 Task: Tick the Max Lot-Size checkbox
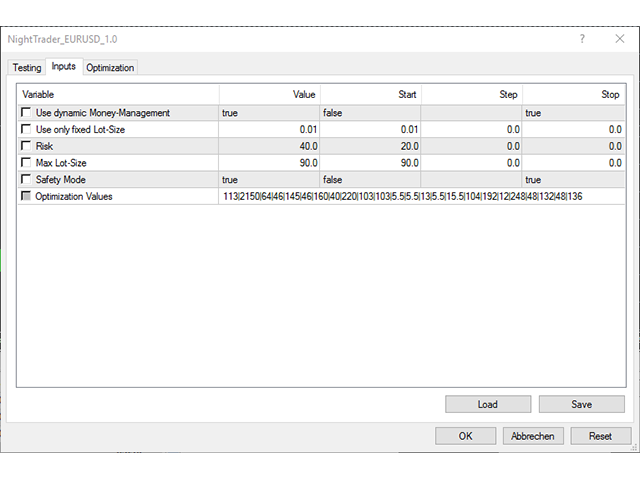[x=26, y=162]
